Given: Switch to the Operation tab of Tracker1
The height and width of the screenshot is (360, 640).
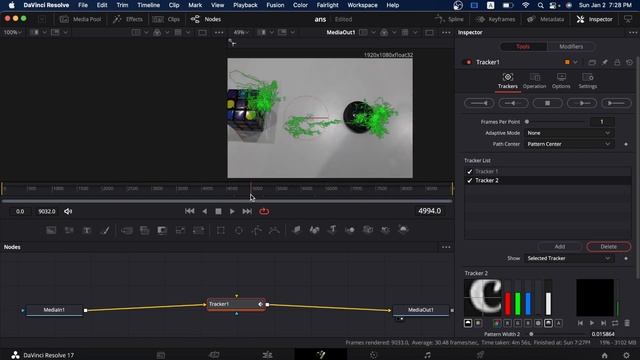Looking at the screenshot, I should point(534,81).
